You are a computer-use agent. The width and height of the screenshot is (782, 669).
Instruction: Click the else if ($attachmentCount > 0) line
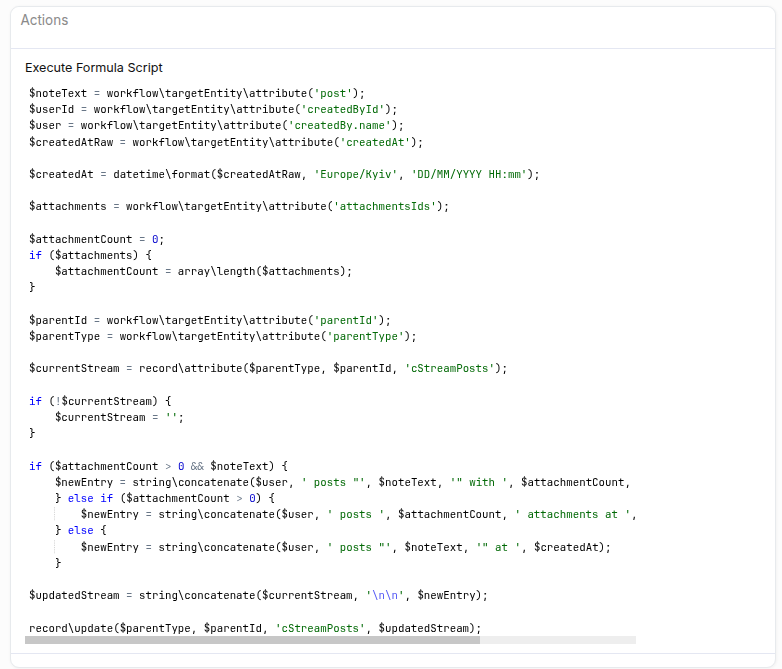tap(164, 498)
